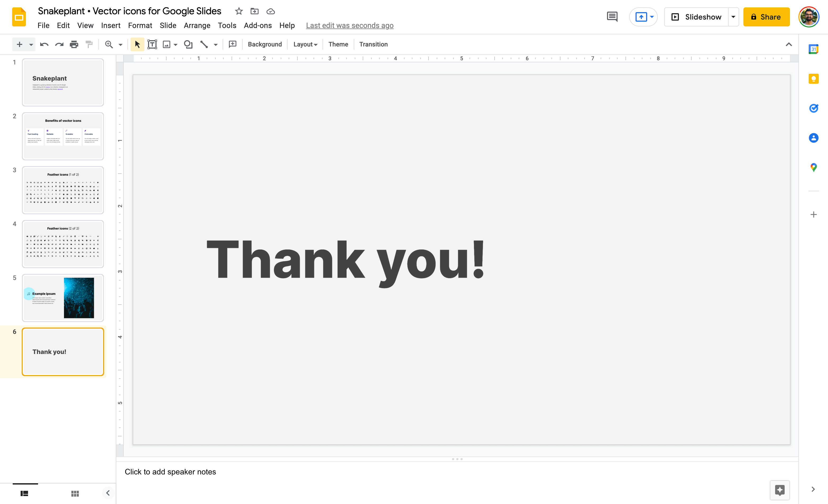This screenshot has height=504, width=828.
Task: Click the Share button
Action: tap(766, 17)
